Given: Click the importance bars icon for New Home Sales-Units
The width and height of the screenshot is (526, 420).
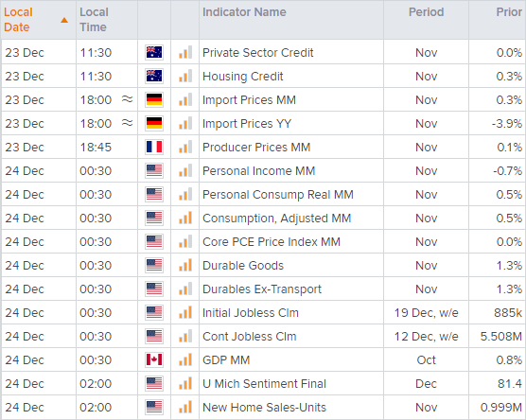Looking at the screenshot, I should (185, 407).
